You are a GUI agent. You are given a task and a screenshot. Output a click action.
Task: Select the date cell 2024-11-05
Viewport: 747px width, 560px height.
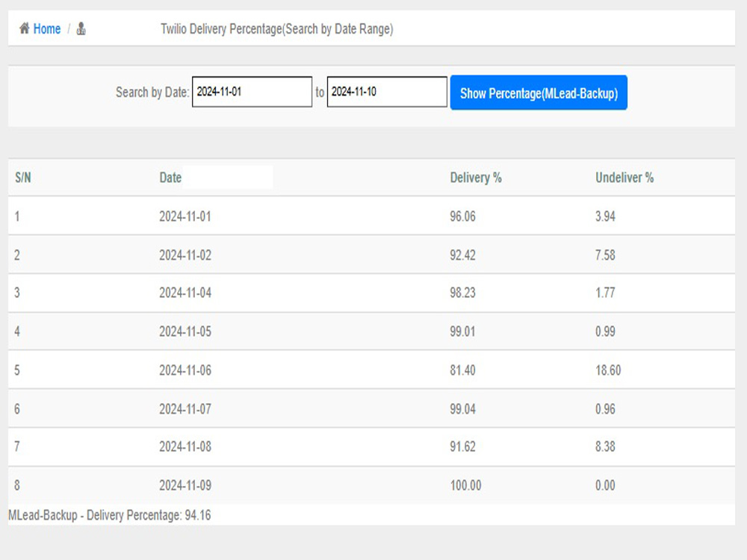pyautogui.click(x=185, y=332)
